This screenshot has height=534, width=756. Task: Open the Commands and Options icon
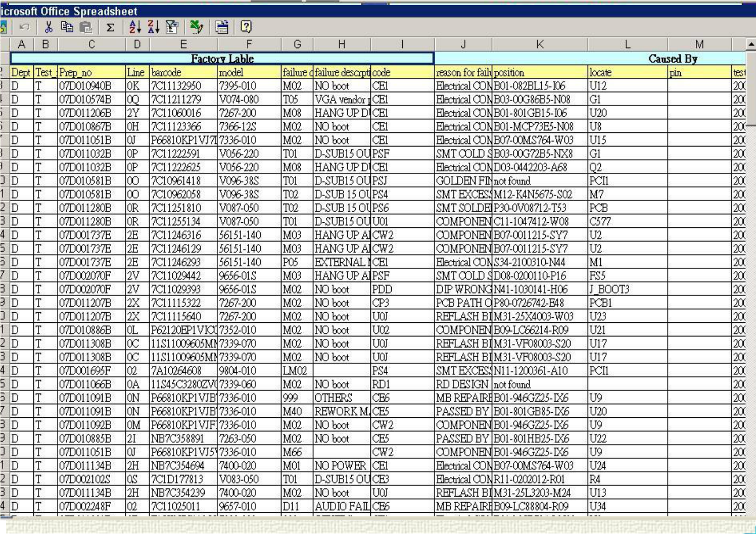[221, 27]
